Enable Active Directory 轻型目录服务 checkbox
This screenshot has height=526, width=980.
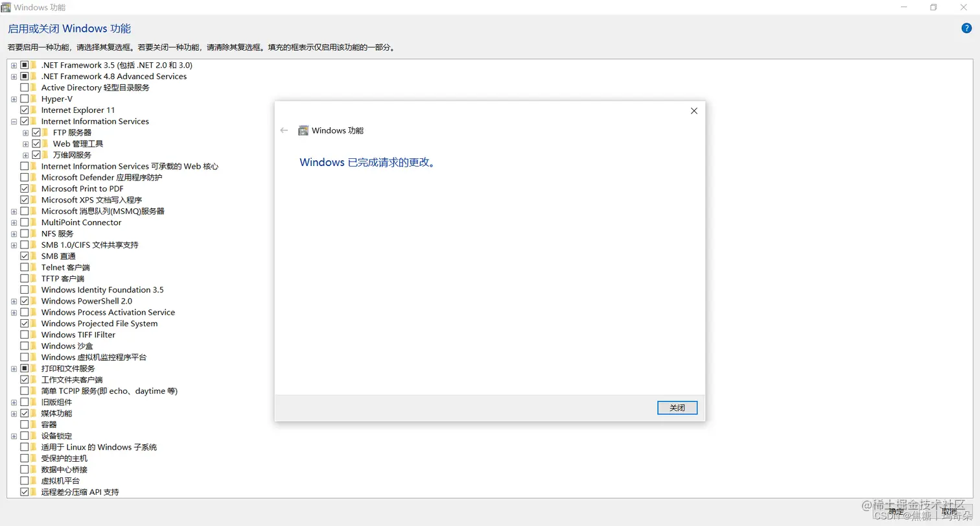pos(25,88)
